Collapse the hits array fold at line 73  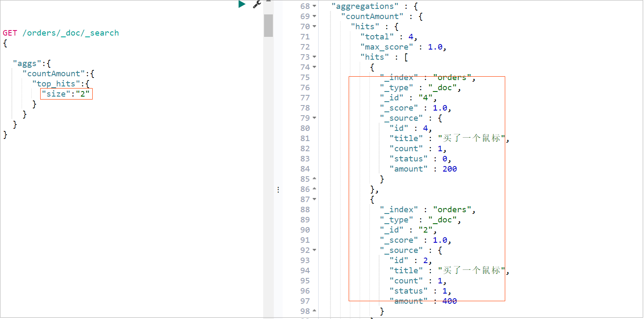click(314, 57)
